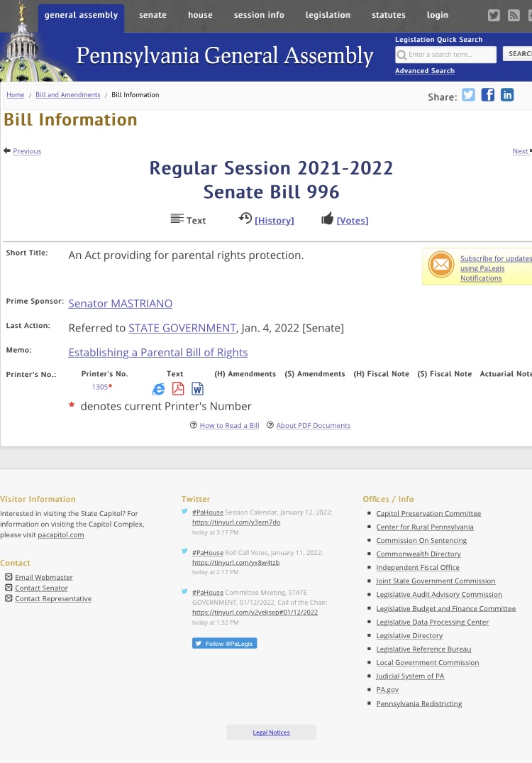This screenshot has width=532, height=763.
Task: Click envelope icon beside Email Webmaster
Action: point(9,576)
